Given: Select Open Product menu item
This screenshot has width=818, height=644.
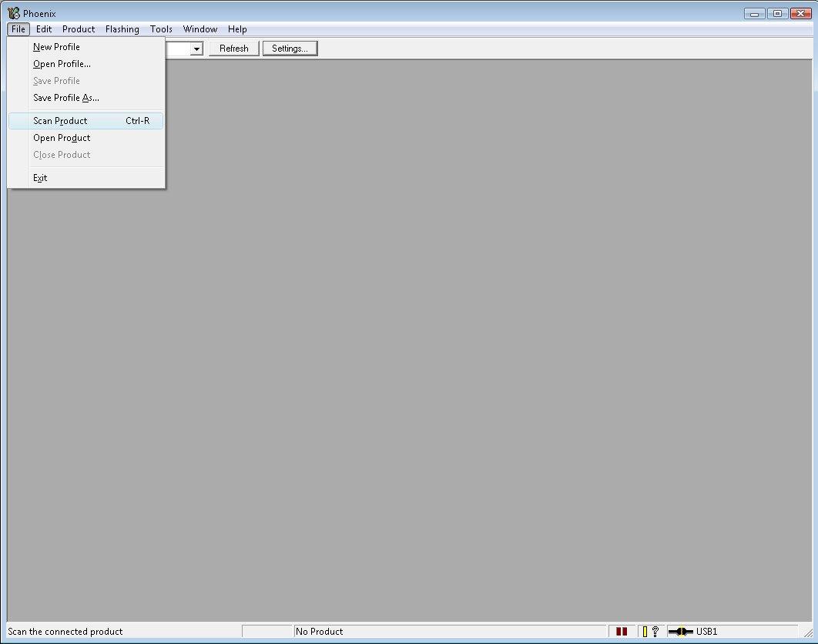Looking at the screenshot, I should 62,138.
